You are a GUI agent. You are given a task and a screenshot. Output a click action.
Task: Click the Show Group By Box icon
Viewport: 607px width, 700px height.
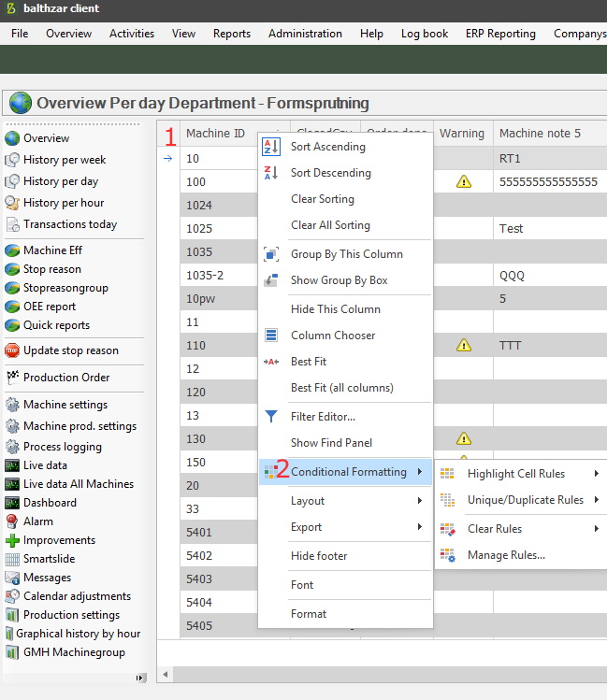(x=271, y=280)
